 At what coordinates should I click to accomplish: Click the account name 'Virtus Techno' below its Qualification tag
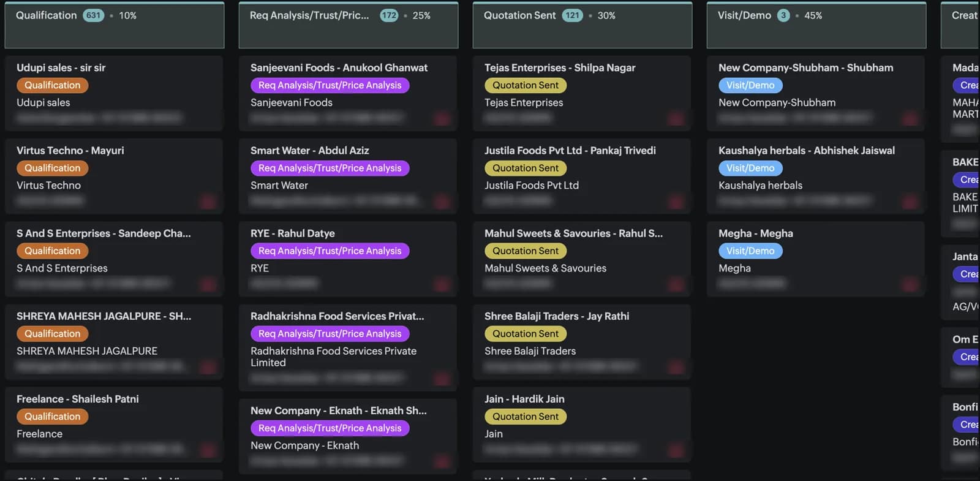click(x=48, y=185)
